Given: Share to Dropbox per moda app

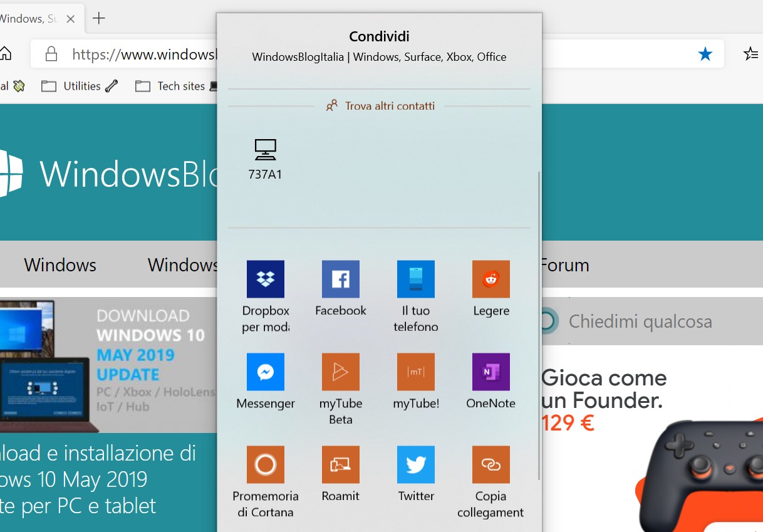Looking at the screenshot, I should [x=266, y=296].
